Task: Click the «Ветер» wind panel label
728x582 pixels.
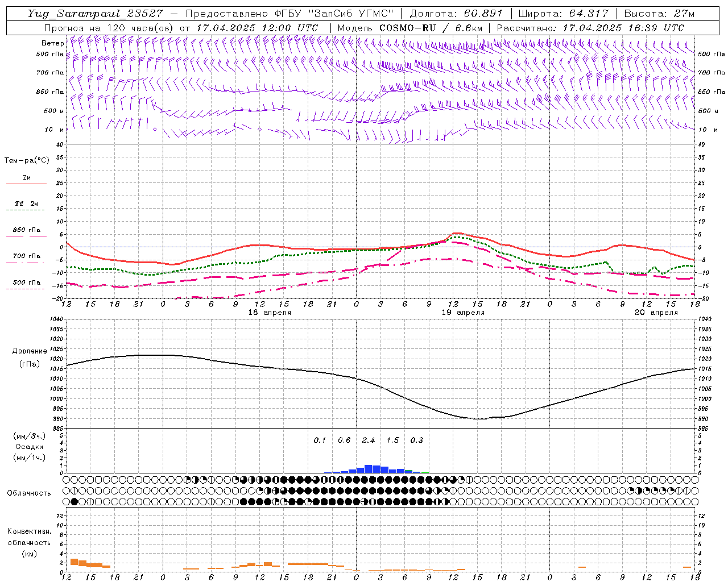Action: click(52, 43)
